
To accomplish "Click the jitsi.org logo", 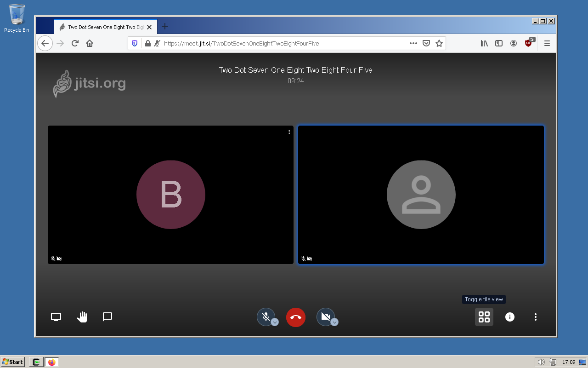I will point(90,84).
